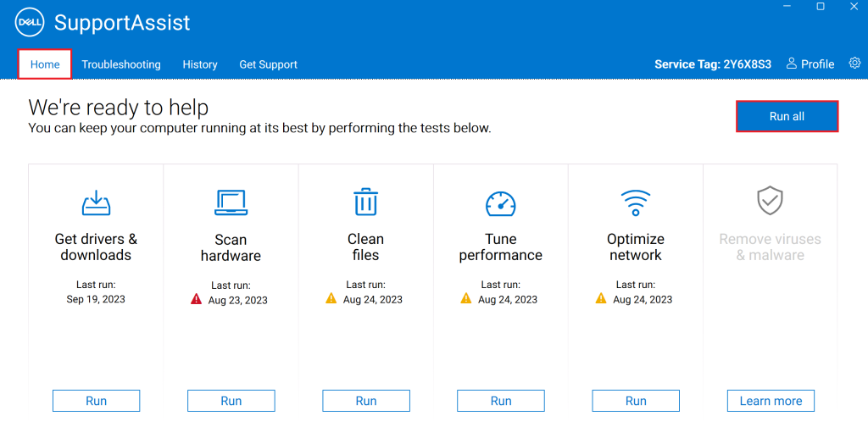Image resolution: width=868 pixels, height=427 pixels.
Task: Click the yellow warning icon under Tune performance
Action: [x=466, y=299]
